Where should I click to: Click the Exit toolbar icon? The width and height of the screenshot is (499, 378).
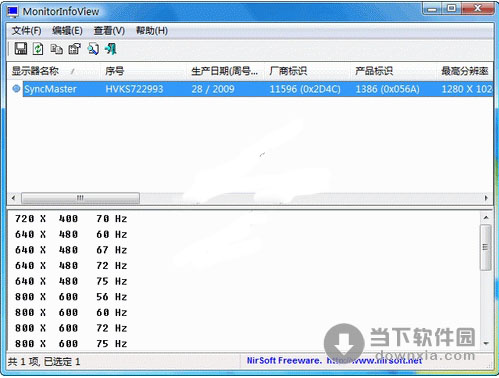point(111,49)
